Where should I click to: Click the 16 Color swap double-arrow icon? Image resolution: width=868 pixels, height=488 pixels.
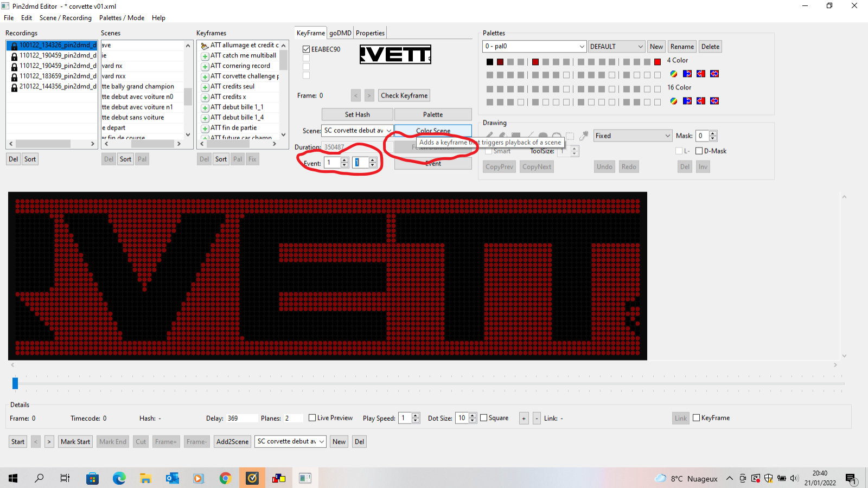pos(714,101)
